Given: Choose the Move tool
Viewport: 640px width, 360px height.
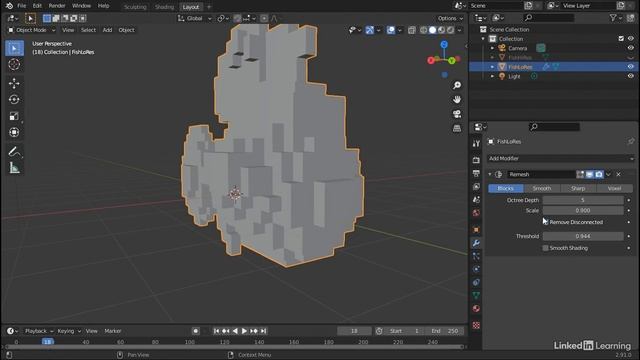Looking at the screenshot, I should click(14, 83).
